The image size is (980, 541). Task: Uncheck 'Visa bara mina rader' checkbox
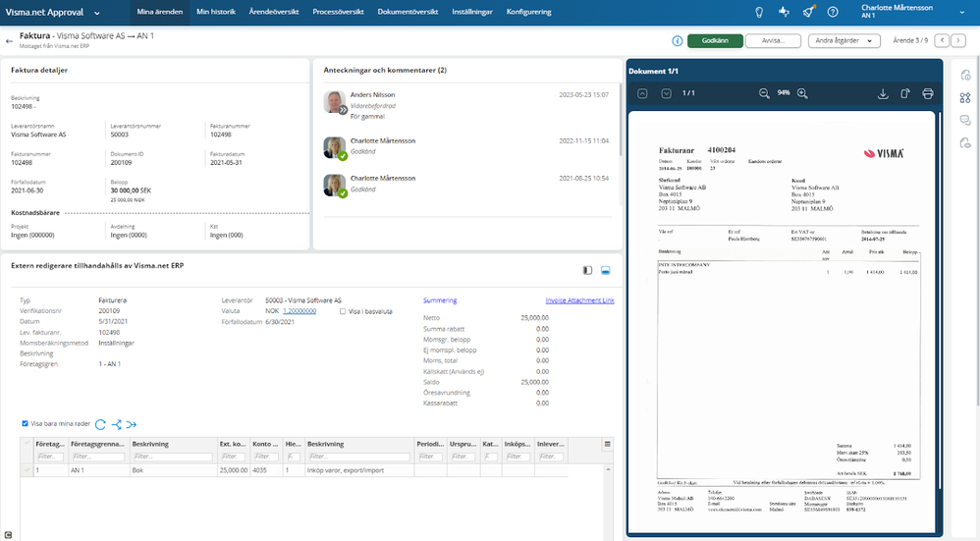click(26, 424)
